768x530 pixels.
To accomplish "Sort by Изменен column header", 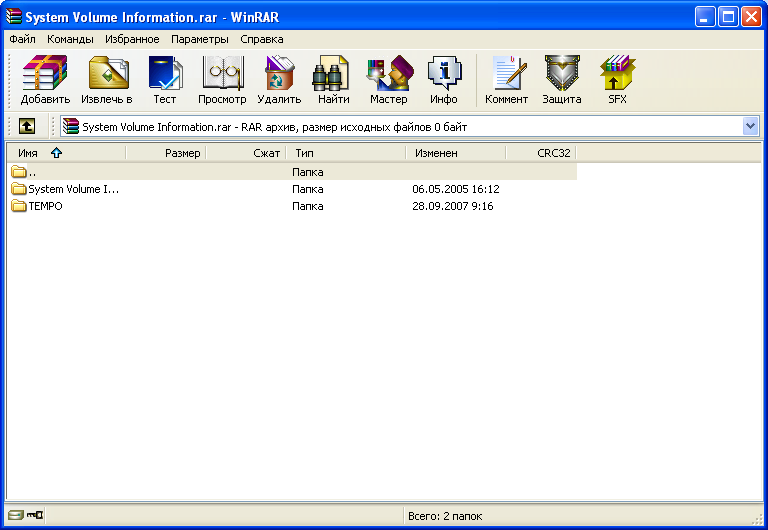I will [456, 153].
